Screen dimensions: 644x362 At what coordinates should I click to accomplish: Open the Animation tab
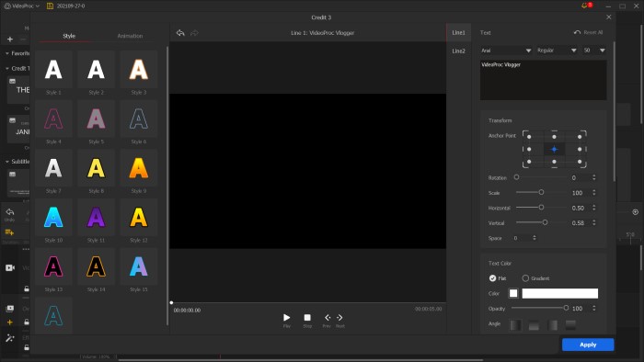point(130,36)
